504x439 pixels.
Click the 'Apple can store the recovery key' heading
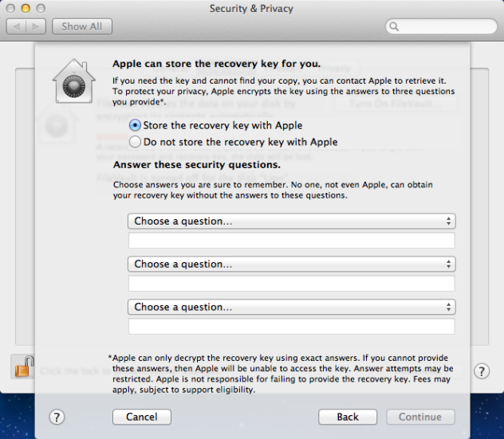[x=216, y=64]
